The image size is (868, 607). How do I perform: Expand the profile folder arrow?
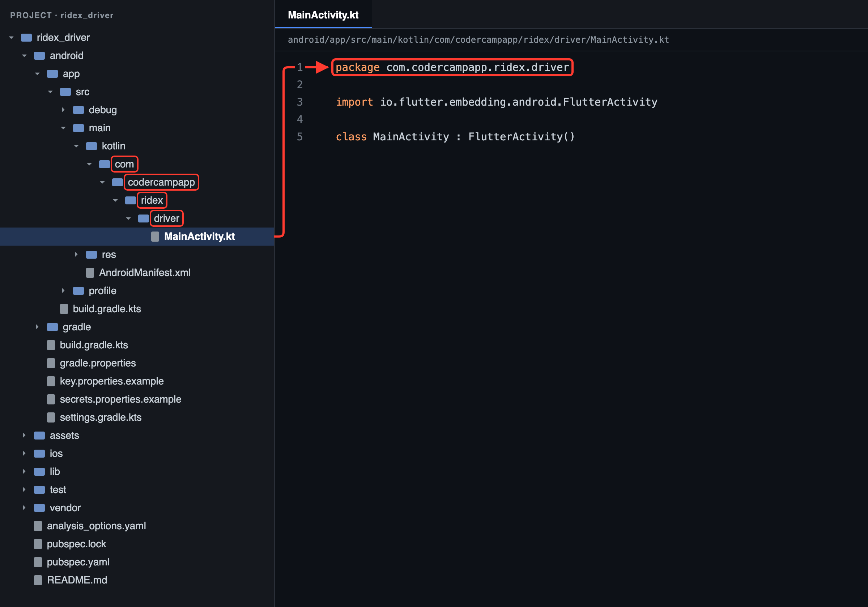coord(63,290)
